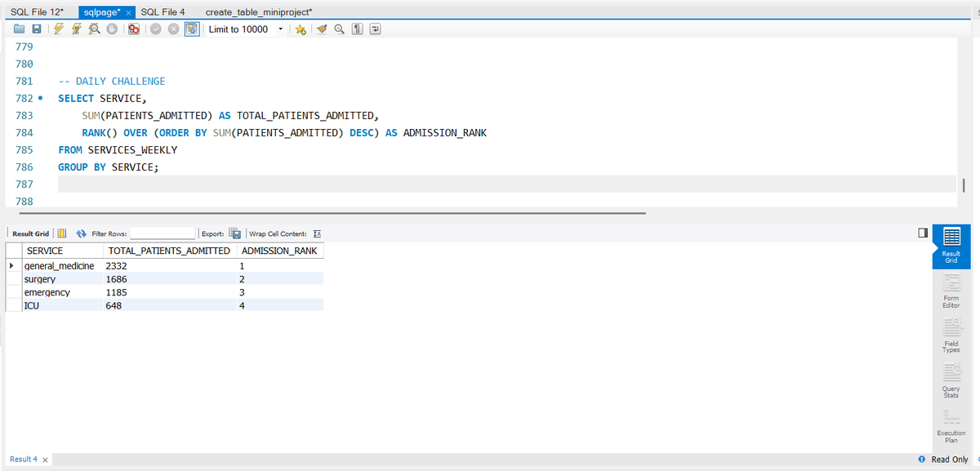The width and height of the screenshot is (980, 471).
Task: Save the snippet with the star-plus icon
Action: click(301, 29)
